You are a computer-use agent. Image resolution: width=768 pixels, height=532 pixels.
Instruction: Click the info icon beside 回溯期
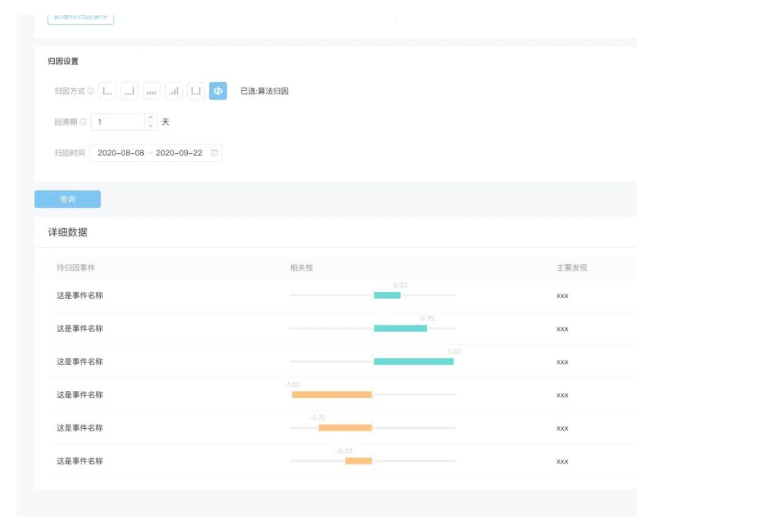click(83, 122)
